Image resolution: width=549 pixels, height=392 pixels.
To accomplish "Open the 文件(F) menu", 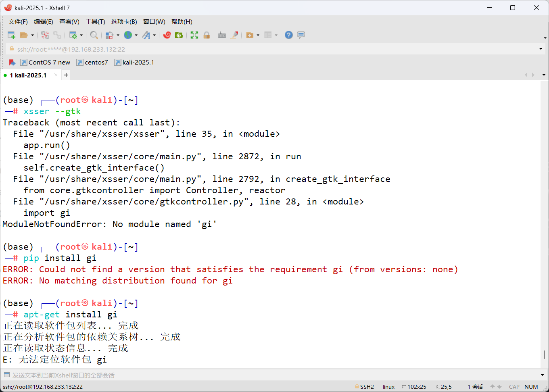I will pos(18,22).
